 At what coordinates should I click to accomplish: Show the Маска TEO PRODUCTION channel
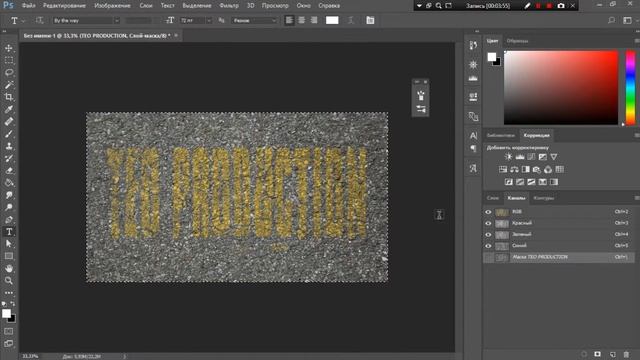tap(488, 258)
